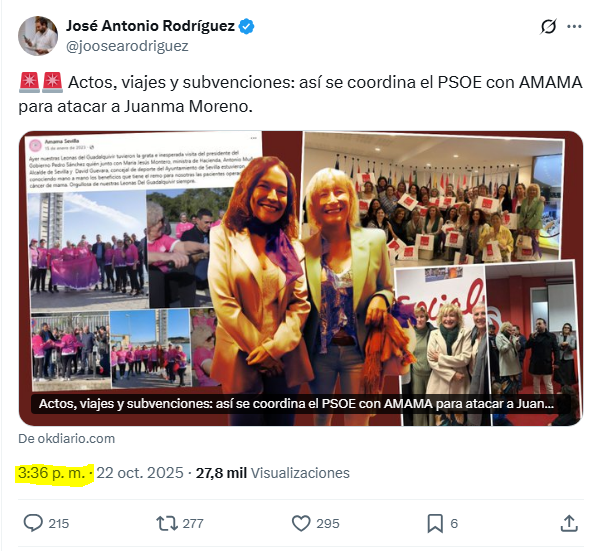Click the share upload icon

569,523
